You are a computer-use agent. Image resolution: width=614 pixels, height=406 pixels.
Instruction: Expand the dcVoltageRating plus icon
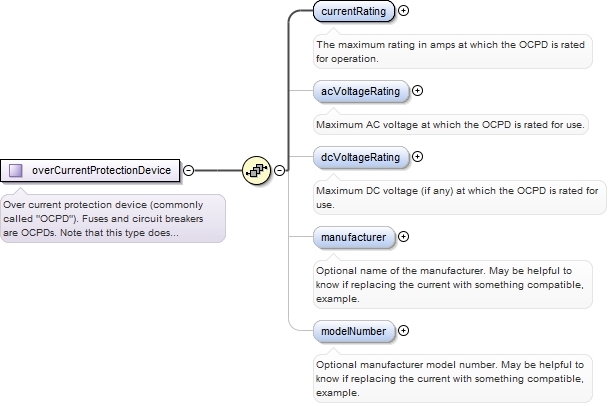click(x=417, y=157)
